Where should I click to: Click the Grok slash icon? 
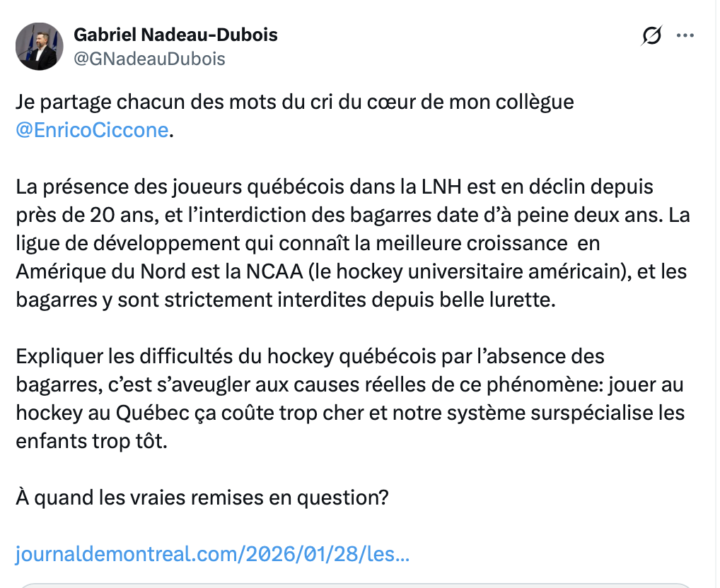point(651,36)
